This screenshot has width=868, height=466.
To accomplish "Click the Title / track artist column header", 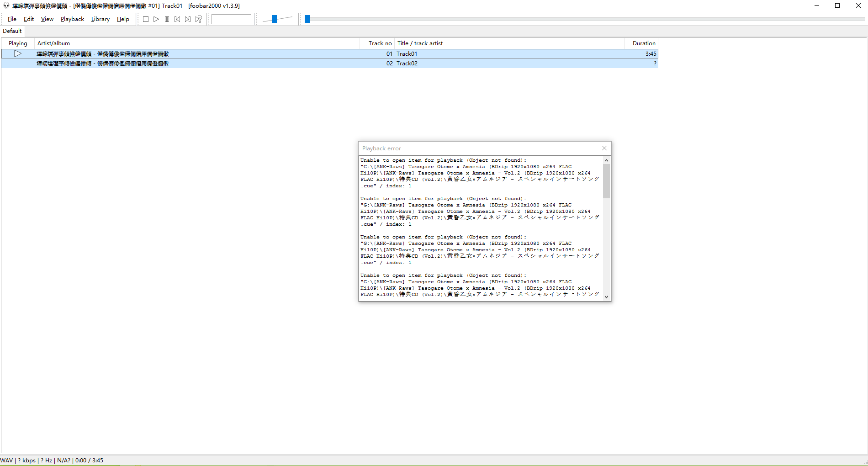I will [x=509, y=43].
